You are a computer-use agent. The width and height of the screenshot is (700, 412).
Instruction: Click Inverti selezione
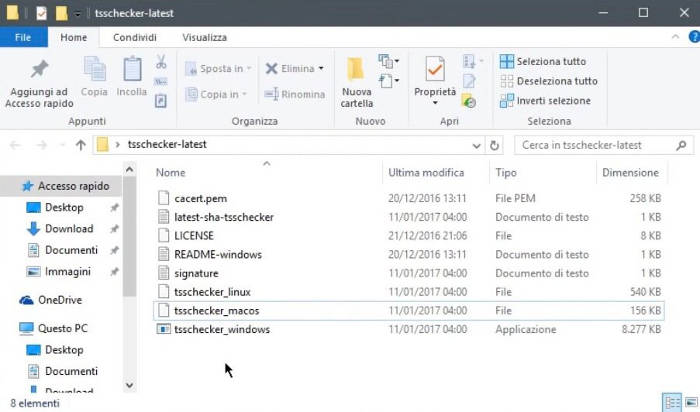click(545, 100)
